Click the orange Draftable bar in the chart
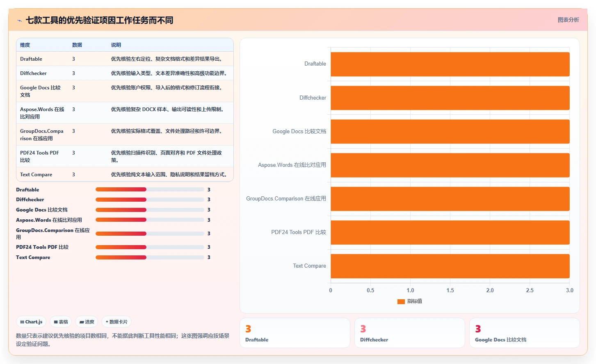Image resolution: width=596 pixels, height=364 pixels. [450, 64]
